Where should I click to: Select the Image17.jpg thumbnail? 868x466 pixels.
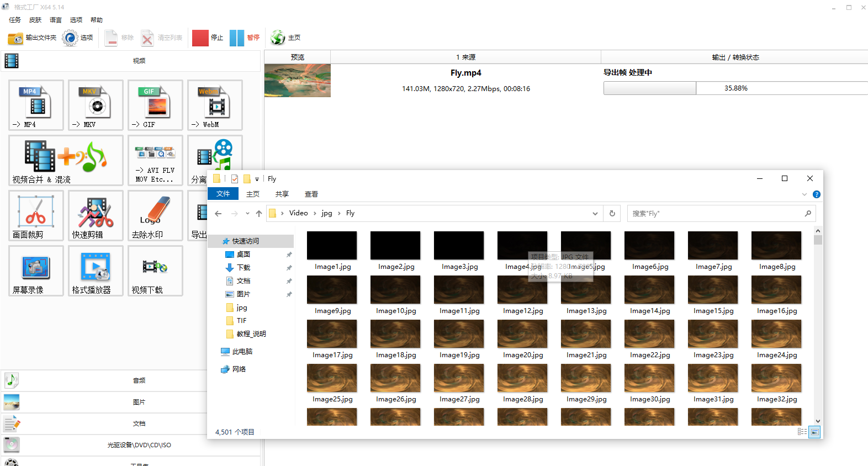[x=332, y=334]
